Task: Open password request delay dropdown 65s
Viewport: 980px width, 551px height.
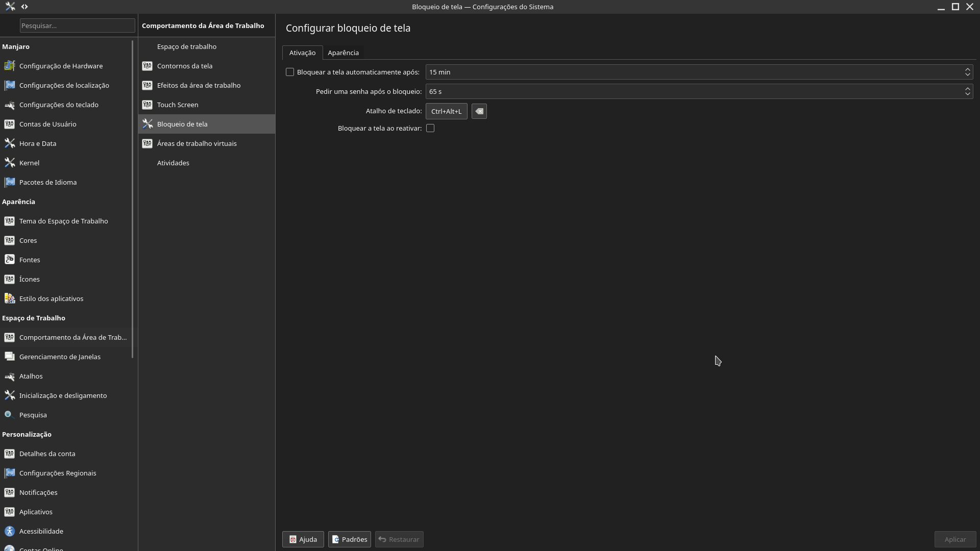Action: click(x=968, y=91)
